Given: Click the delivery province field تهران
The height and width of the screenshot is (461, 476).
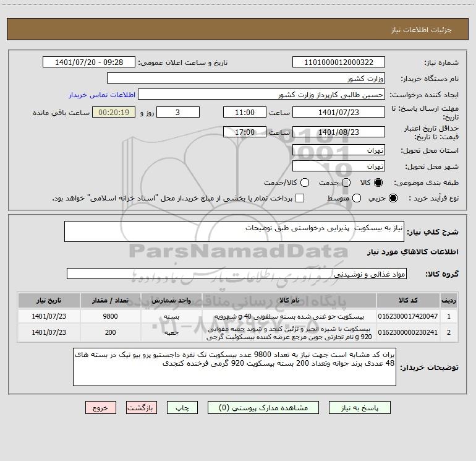Looking at the screenshot, I should [339, 150].
